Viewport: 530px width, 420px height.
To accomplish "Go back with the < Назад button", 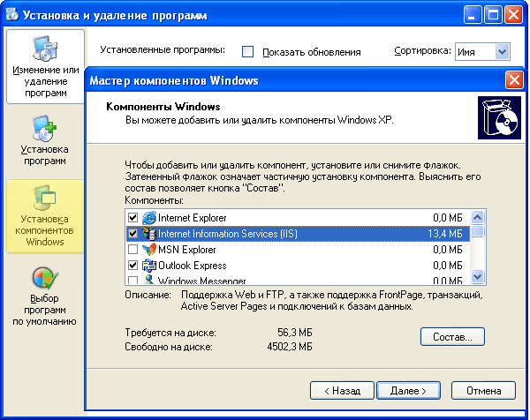I will [342, 389].
